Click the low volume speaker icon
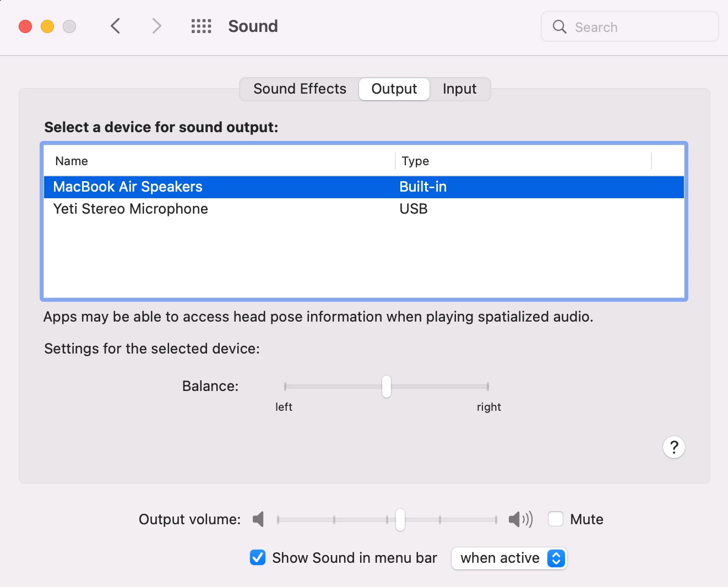Viewport: 728px width, 587px height. pos(258,519)
